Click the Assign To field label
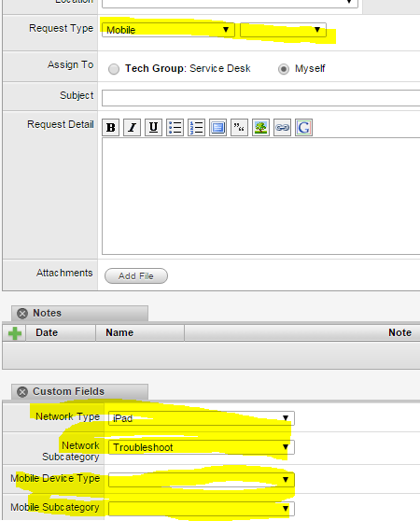The image size is (420, 521). (x=71, y=64)
